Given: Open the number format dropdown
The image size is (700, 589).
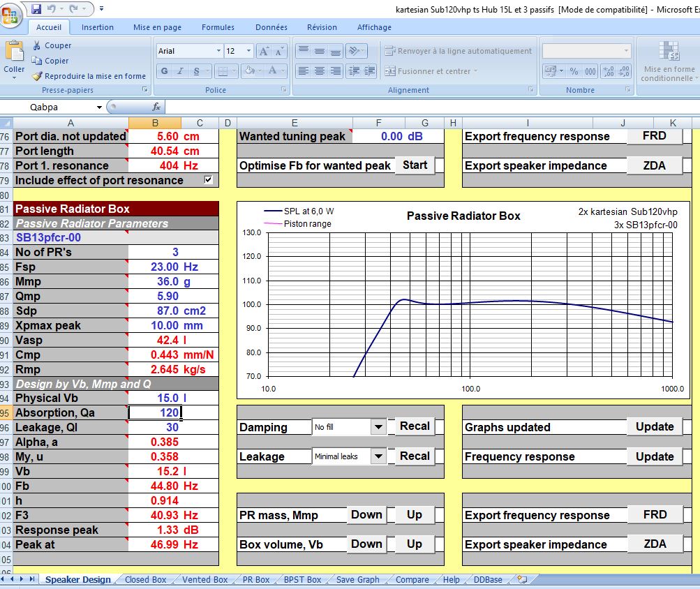Looking at the screenshot, I should (x=626, y=50).
